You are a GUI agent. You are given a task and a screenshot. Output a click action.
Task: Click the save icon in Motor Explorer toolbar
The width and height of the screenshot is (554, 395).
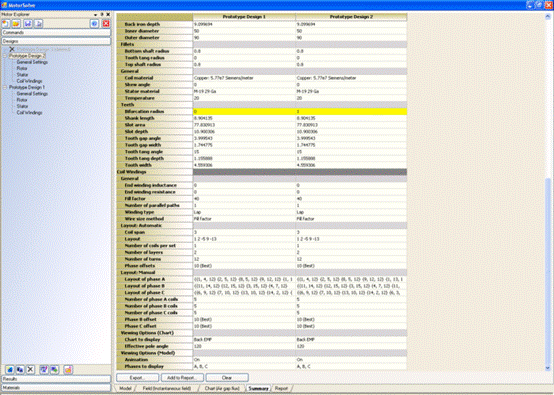tap(28, 24)
